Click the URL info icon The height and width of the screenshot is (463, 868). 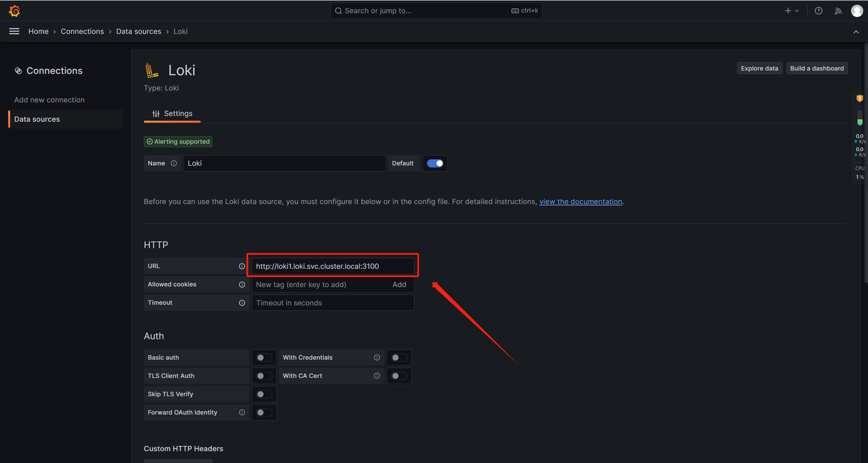(x=242, y=266)
